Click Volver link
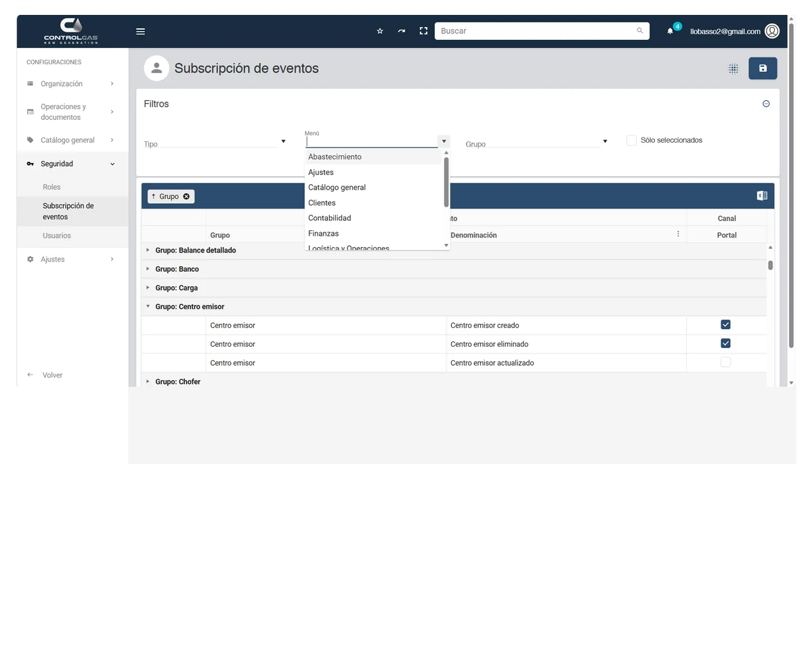This screenshot has width=812, height=663. pyautogui.click(x=52, y=375)
